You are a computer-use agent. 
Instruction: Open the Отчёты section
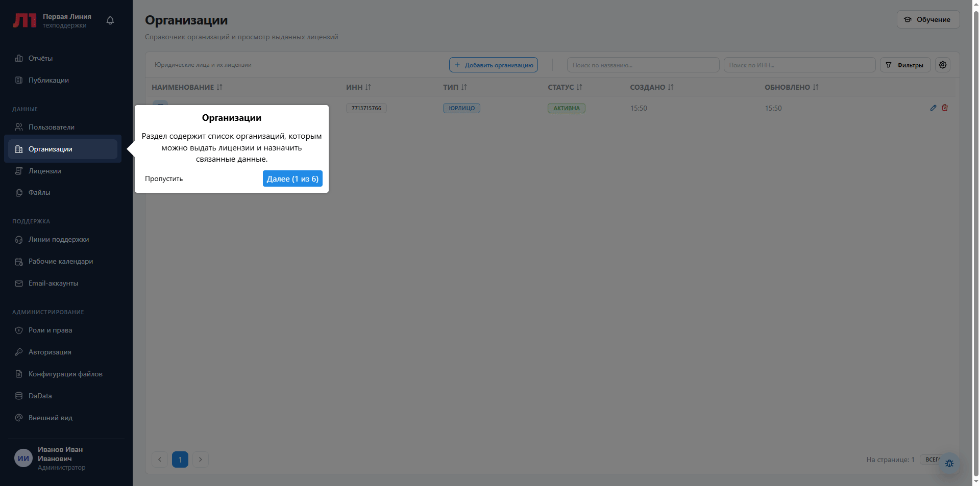pyautogui.click(x=63, y=58)
